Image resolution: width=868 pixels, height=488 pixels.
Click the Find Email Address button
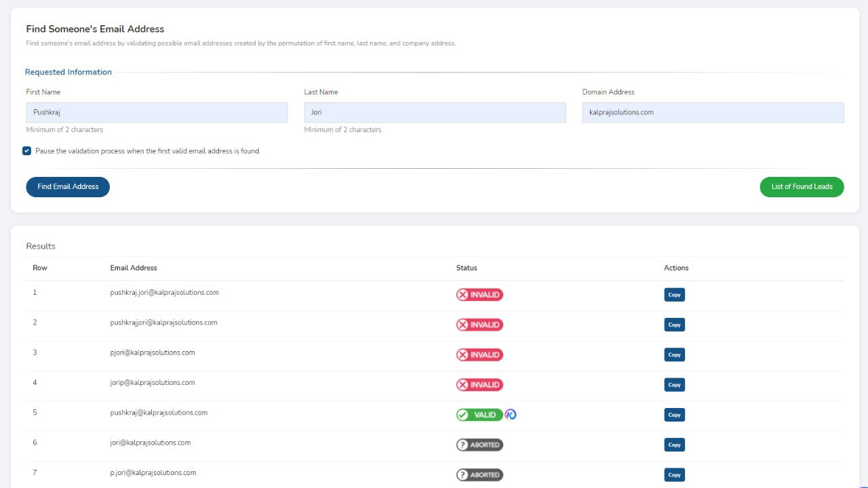tap(68, 187)
